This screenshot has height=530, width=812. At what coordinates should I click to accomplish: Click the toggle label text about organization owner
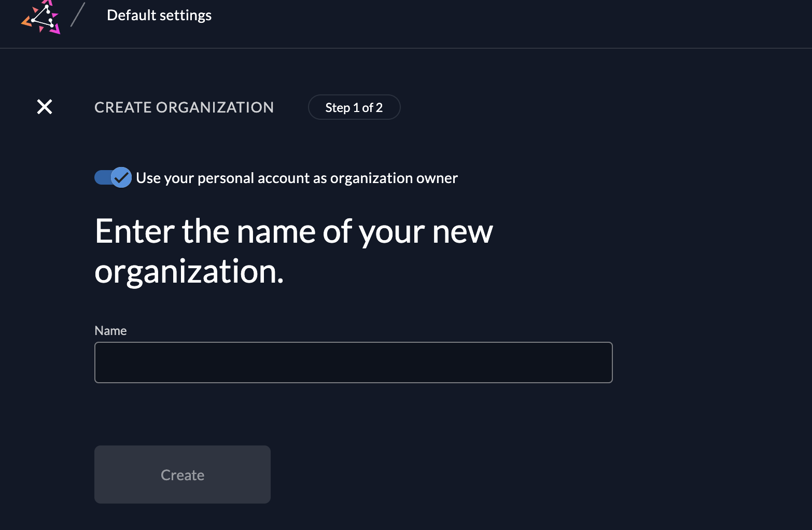pos(296,177)
